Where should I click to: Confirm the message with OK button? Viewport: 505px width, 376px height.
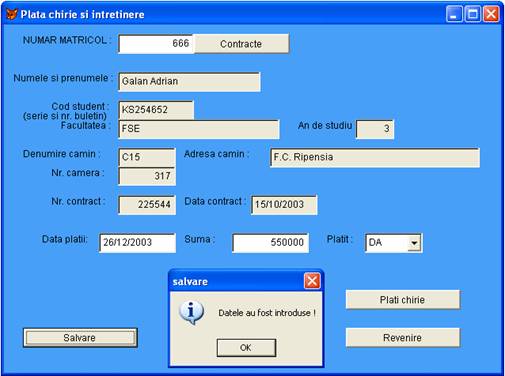point(246,348)
